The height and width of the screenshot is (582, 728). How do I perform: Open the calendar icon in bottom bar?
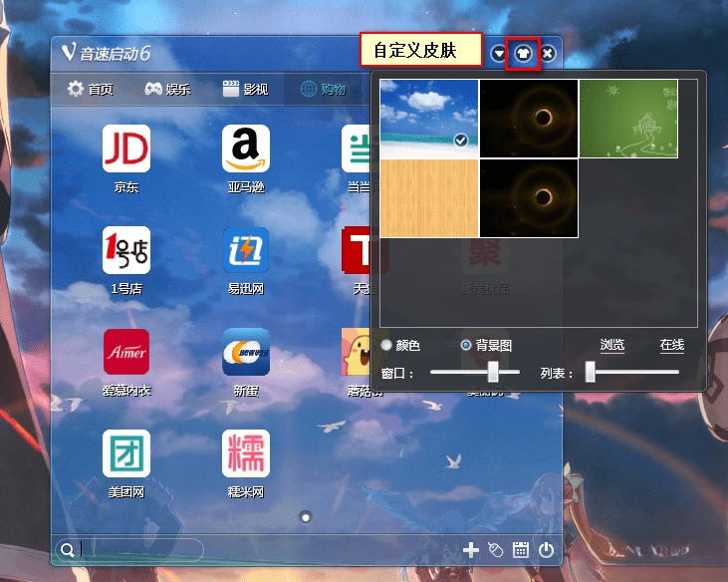[x=521, y=550]
